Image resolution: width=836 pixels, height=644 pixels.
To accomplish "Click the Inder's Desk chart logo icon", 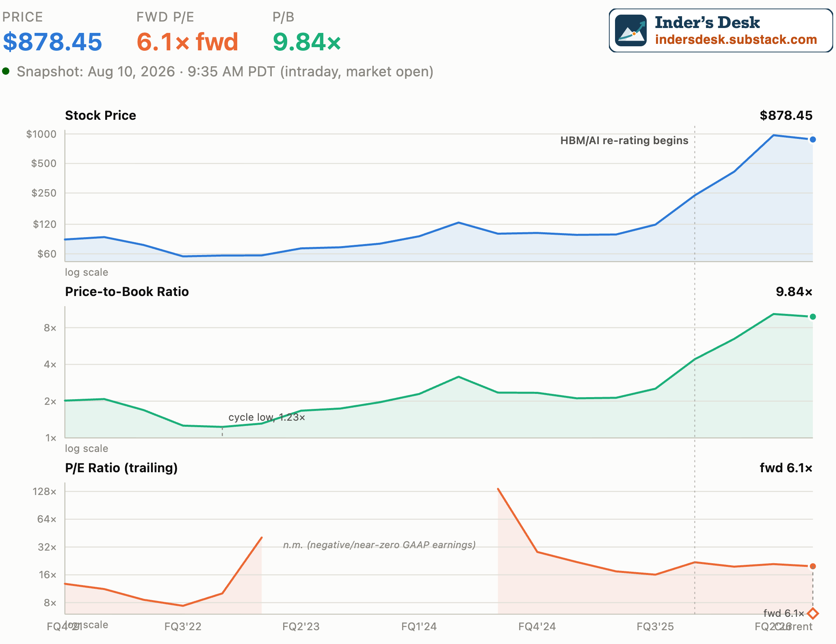I will click(x=631, y=30).
